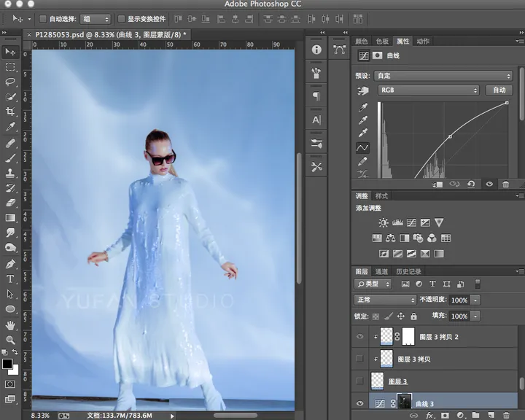Switch to the 样式 tab

coord(381,196)
